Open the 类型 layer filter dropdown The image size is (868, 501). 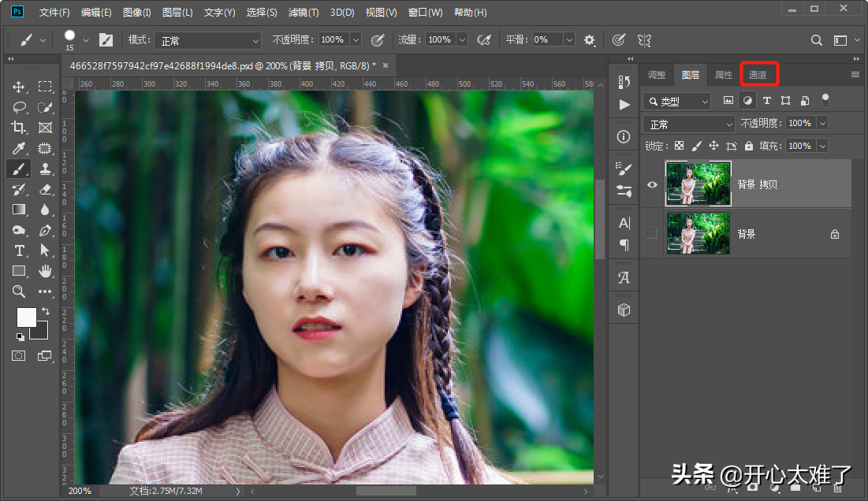[677, 102]
